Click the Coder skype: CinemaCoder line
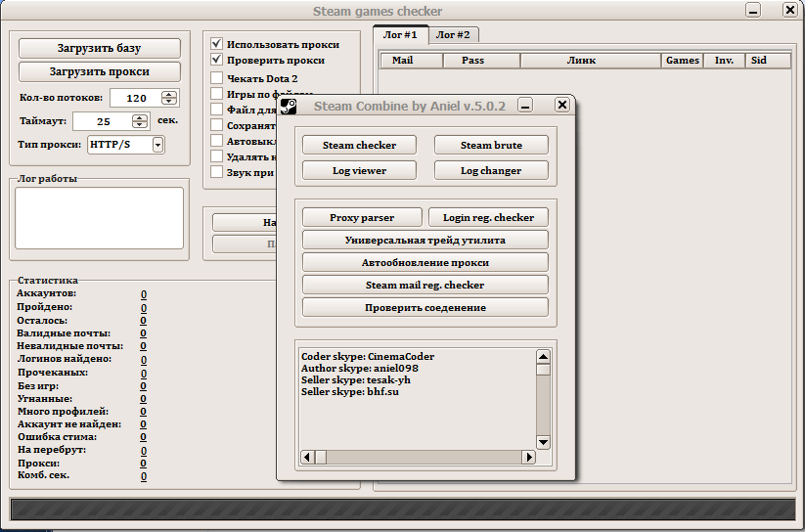Screen dimensions: 805x532 point(368,356)
